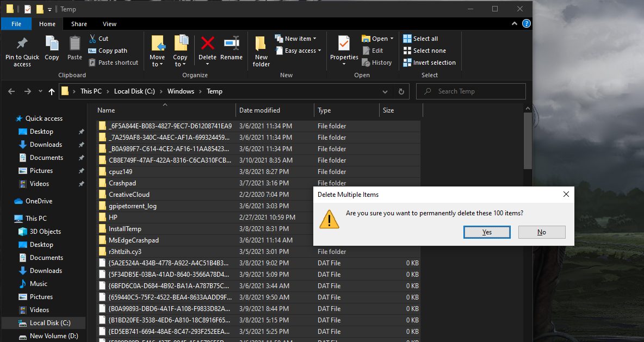Click the red Delete icon in ribbon
This screenshot has width=644, height=342.
click(x=207, y=43)
